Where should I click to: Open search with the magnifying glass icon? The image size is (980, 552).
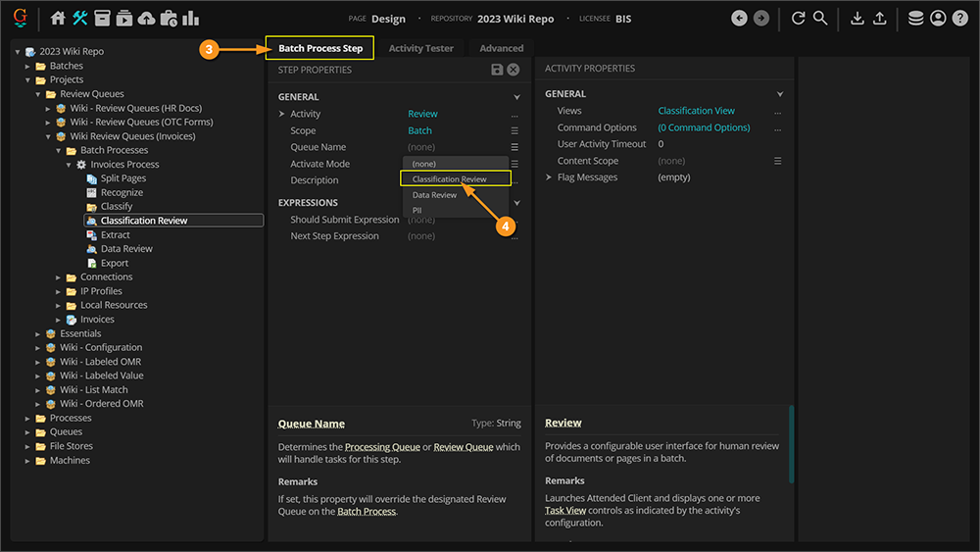pos(820,18)
